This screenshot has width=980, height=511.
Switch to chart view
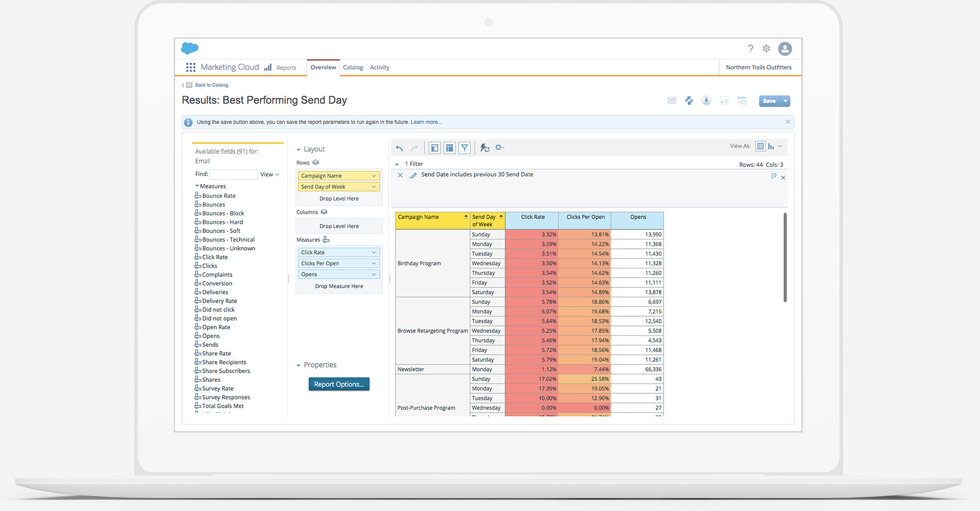point(771,147)
